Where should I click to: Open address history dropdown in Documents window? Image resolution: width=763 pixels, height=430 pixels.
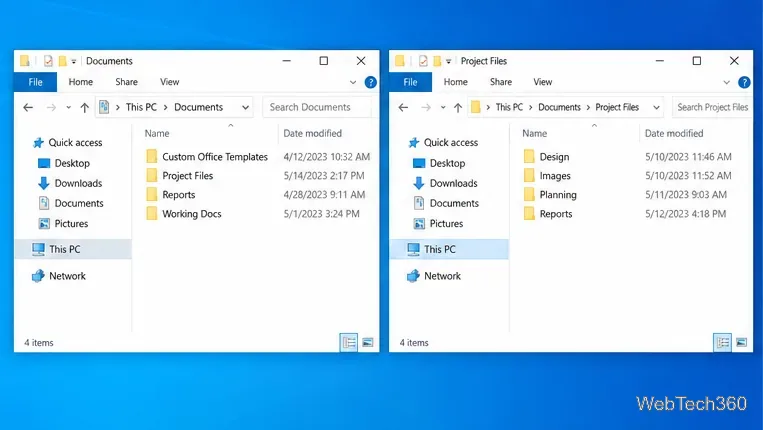coord(246,108)
